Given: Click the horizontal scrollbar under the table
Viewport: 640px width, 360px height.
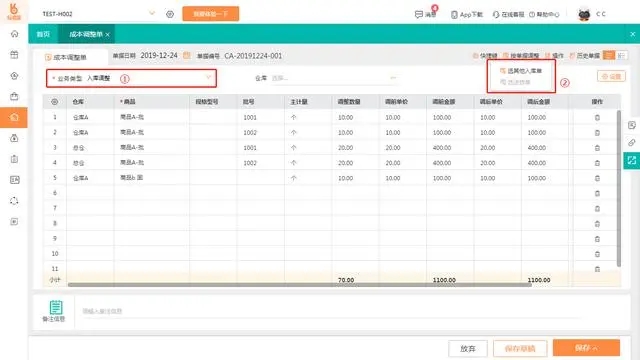Looking at the screenshot, I should (300, 284).
